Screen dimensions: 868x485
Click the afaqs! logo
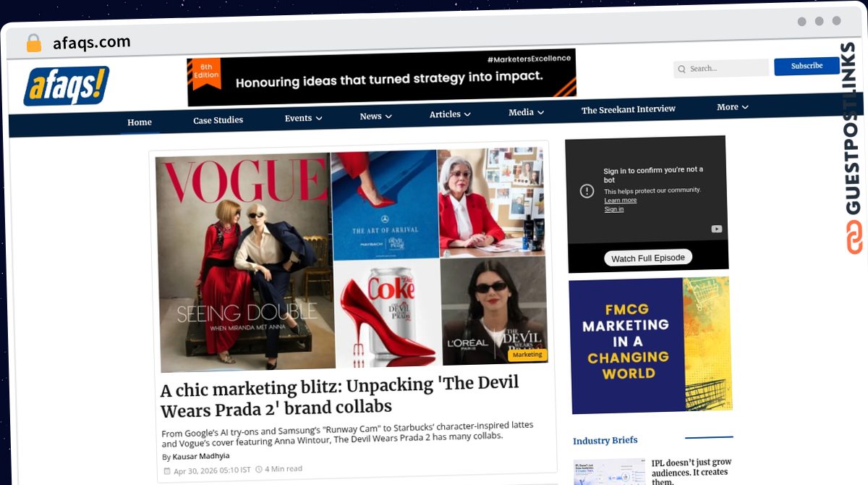[66, 86]
